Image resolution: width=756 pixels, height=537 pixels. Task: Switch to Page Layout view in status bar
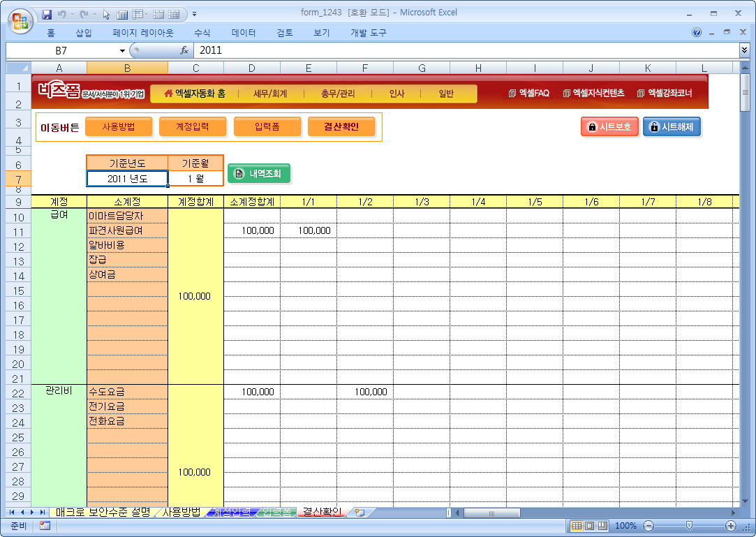[589, 526]
